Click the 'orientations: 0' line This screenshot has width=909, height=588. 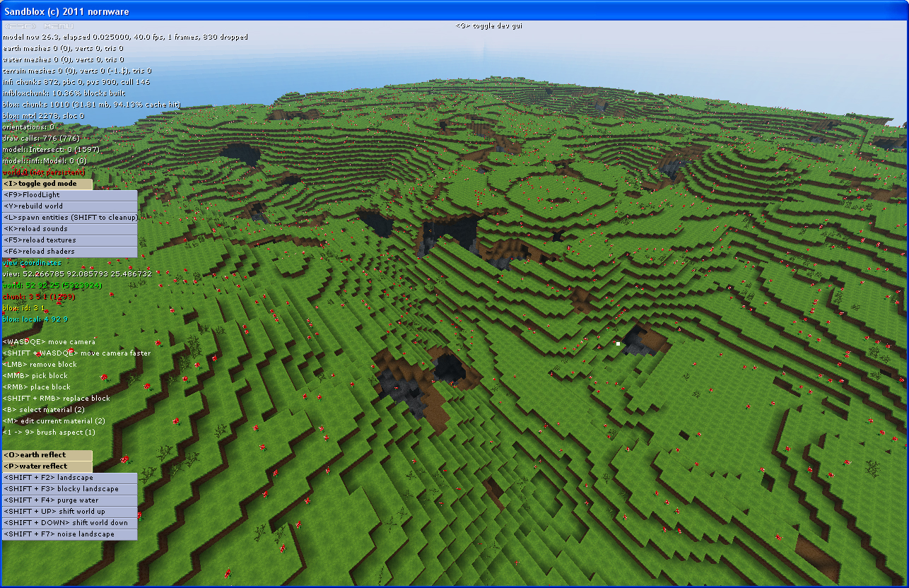[x=28, y=127]
